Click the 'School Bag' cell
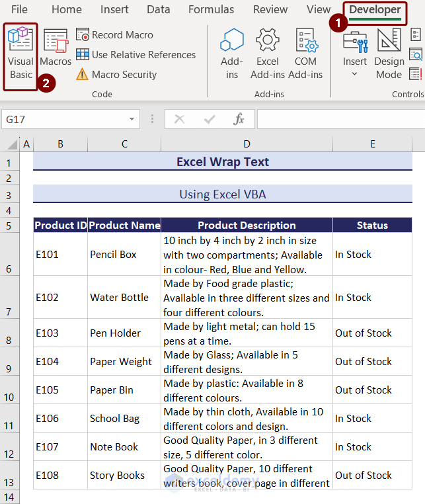Viewport: 425px width, 504px height. pos(124,418)
